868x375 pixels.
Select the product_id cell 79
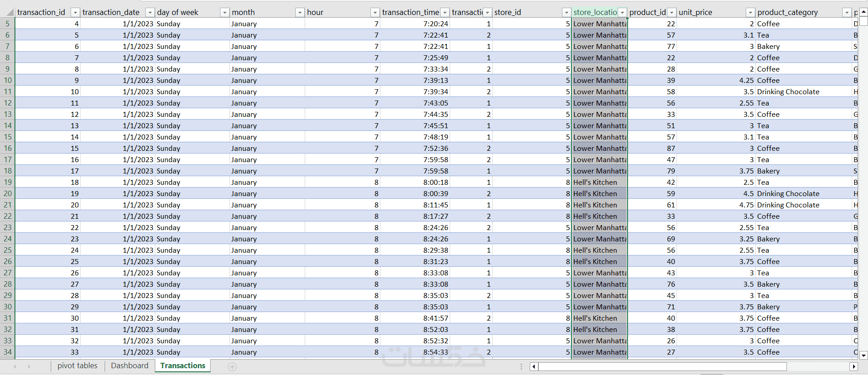tap(652, 171)
